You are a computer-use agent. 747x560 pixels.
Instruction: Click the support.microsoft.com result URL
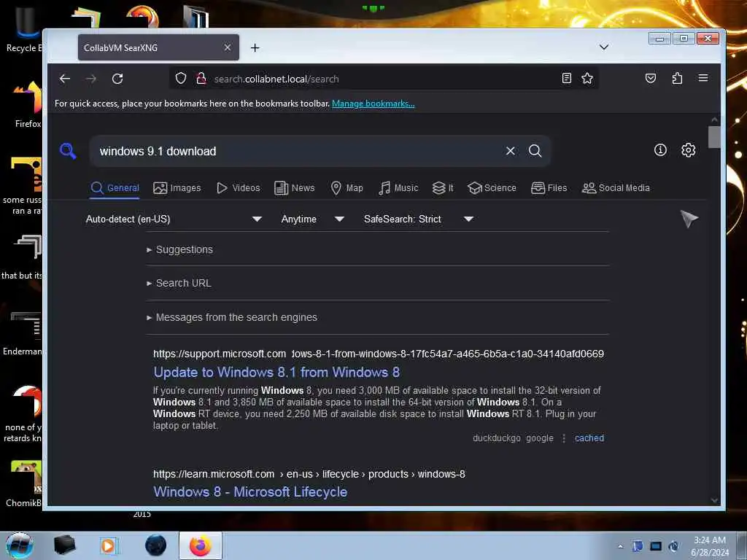[x=379, y=354]
